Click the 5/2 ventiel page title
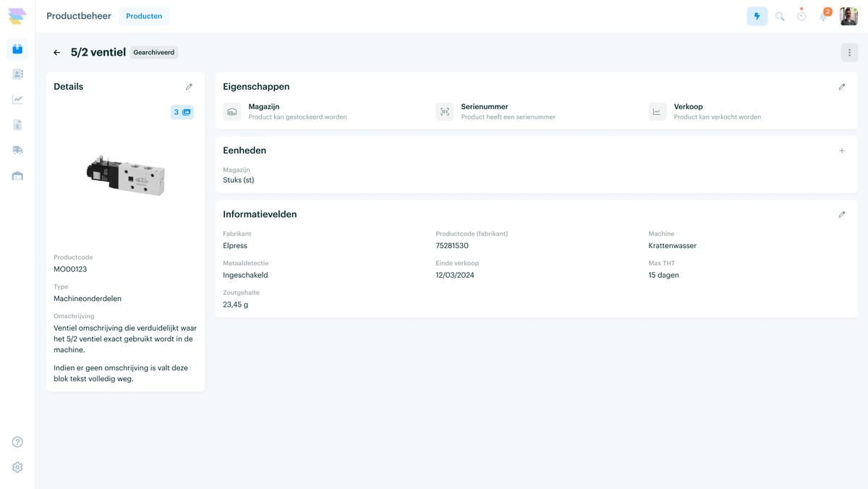Image resolution: width=868 pixels, height=489 pixels. (x=98, y=52)
